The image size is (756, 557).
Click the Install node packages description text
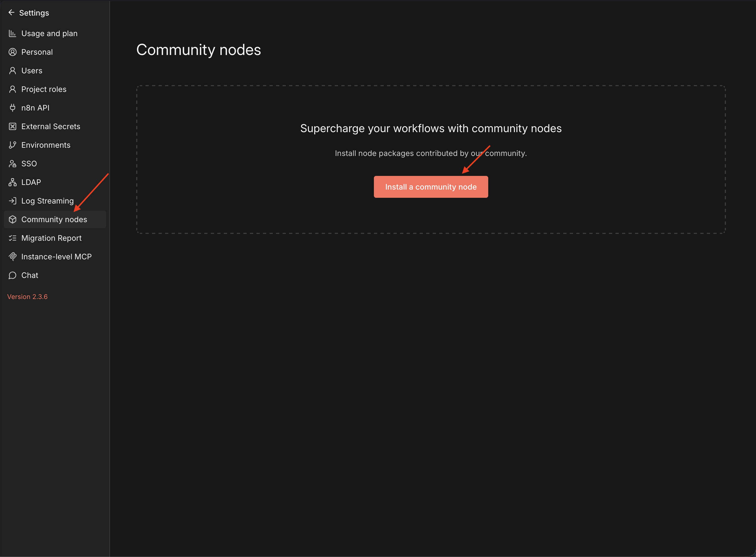(431, 153)
